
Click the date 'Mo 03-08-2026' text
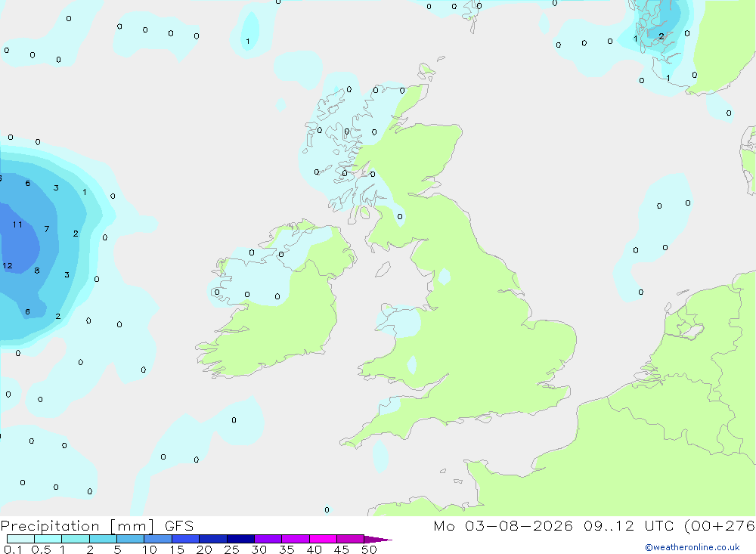coord(503,526)
